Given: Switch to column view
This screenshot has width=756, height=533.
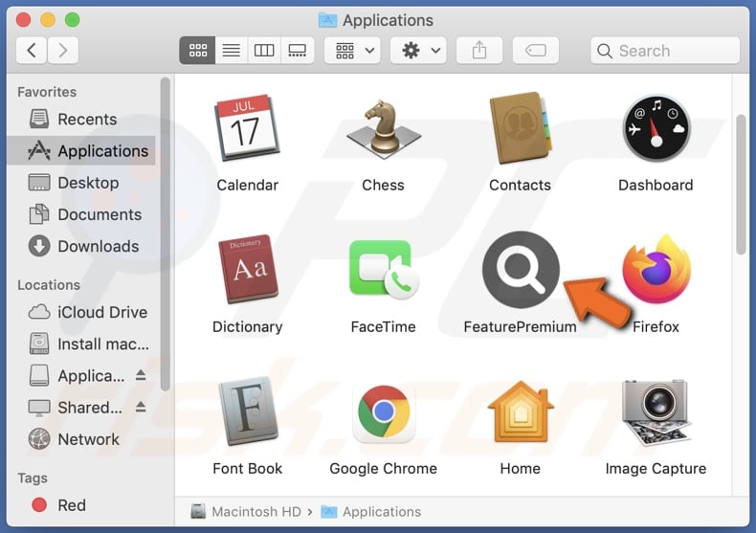Looking at the screenshot, I should click(x=264, y=50).
